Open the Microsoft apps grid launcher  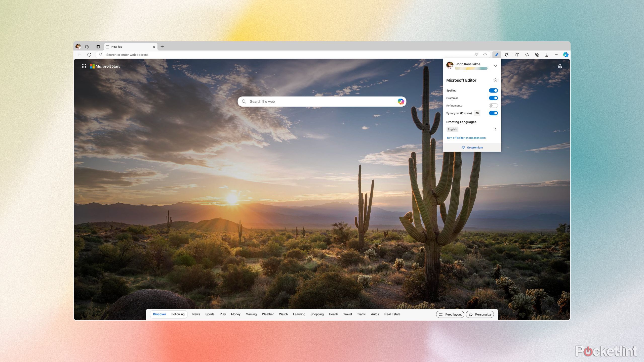pos(84,66)
